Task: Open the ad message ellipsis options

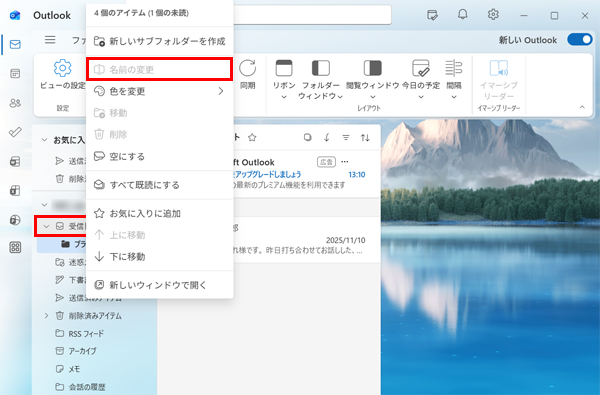Action: 345,162
